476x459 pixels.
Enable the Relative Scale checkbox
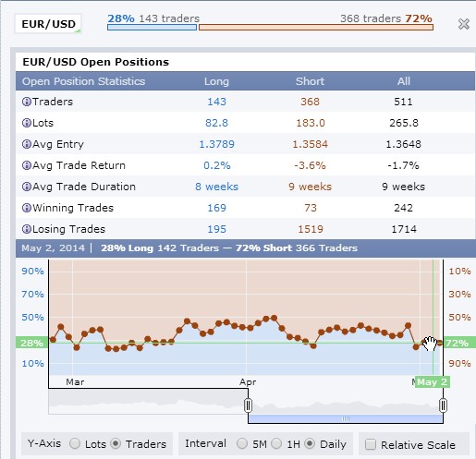pos(371,444)
